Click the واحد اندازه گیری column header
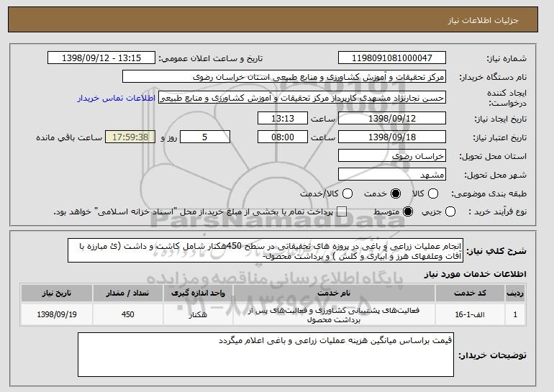The image size is (554, 392). tap(198, 293)
